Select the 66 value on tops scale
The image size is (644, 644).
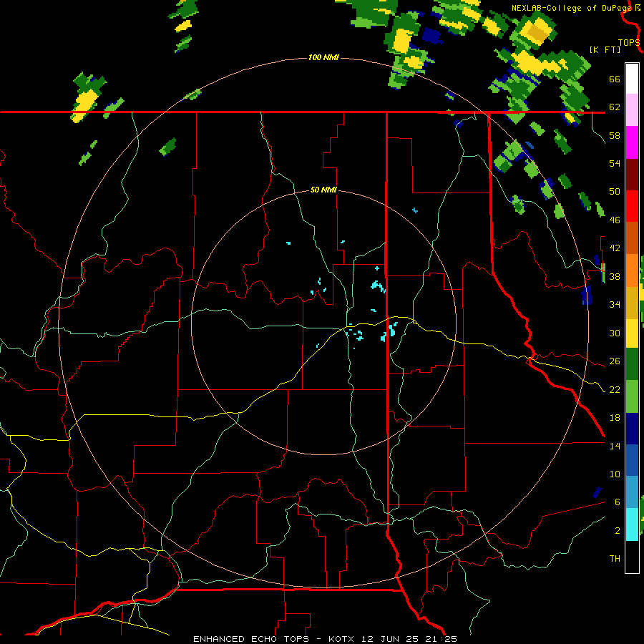(615, 79)
